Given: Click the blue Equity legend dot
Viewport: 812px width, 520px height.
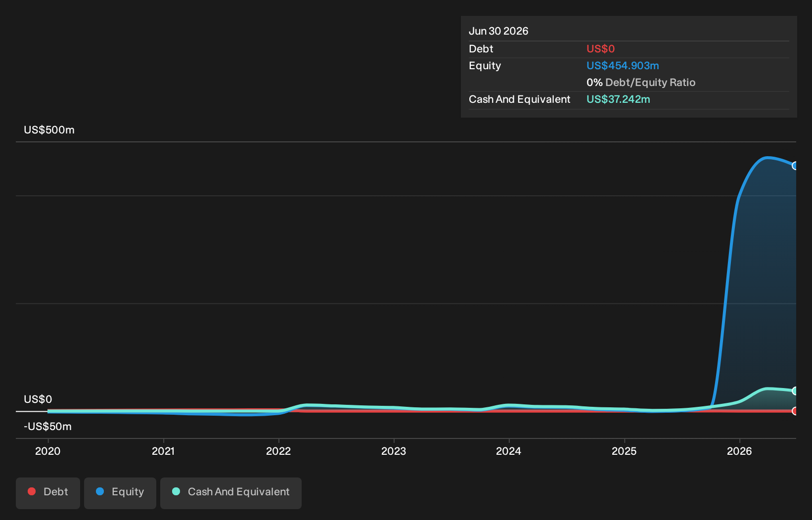Looking at the screenshot, I should 100,491.
